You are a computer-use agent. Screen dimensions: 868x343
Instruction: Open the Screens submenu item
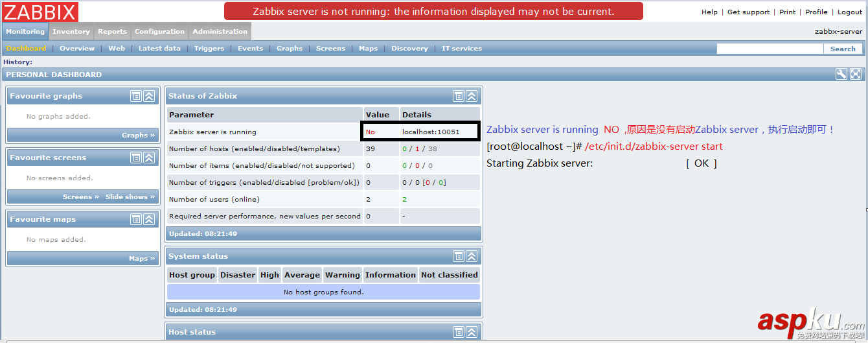click(330, 49)
